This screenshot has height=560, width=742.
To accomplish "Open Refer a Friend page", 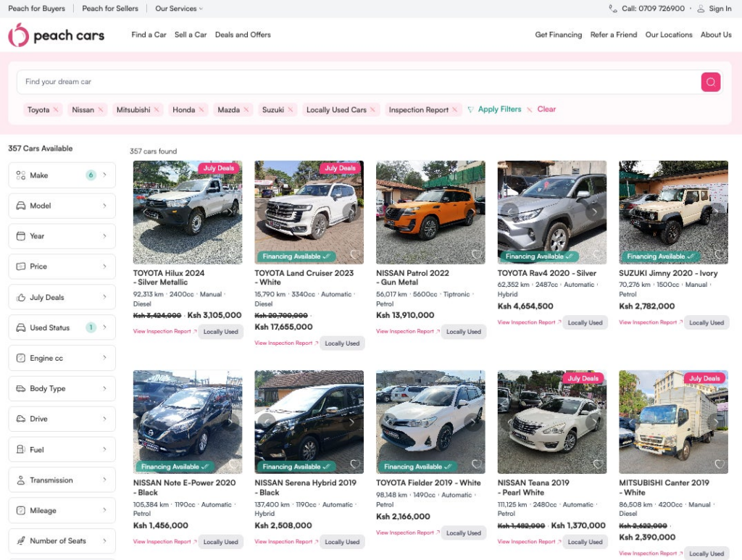I will (x=613, y=35).
